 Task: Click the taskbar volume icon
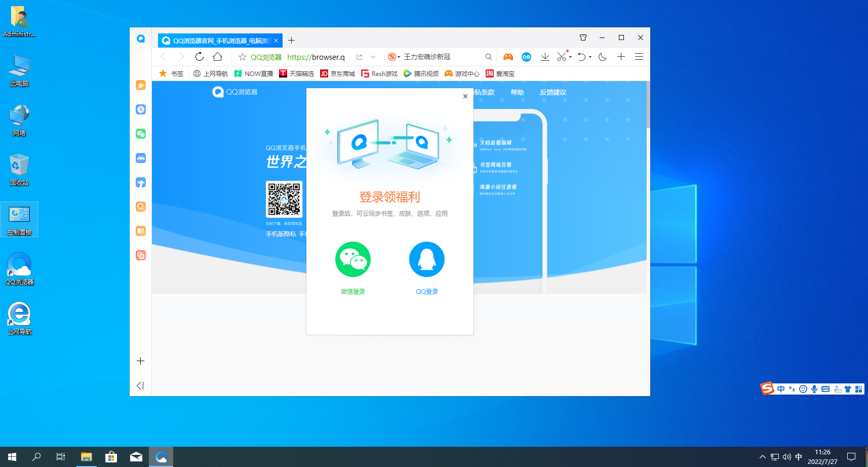pyautogui.click(x=786, y=457)
